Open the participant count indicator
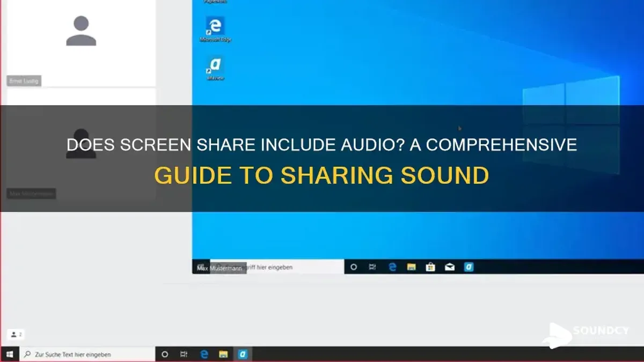The image size is (644, 362). point(16,334)
